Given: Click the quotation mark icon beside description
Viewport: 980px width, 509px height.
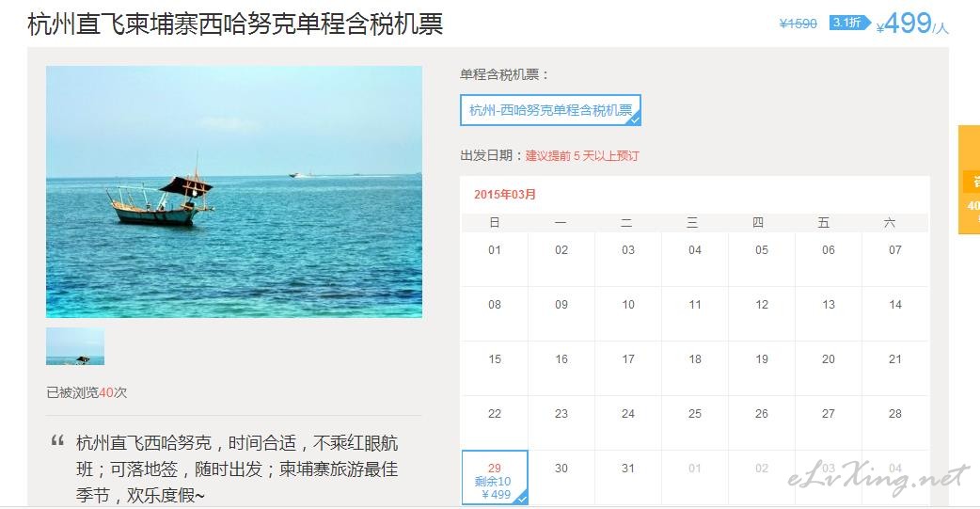Looking at the screenshot, I should tap(57, 441).
